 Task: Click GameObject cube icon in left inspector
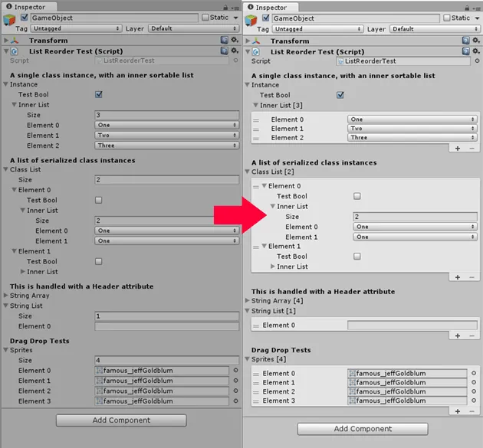[x=9, y=20]
